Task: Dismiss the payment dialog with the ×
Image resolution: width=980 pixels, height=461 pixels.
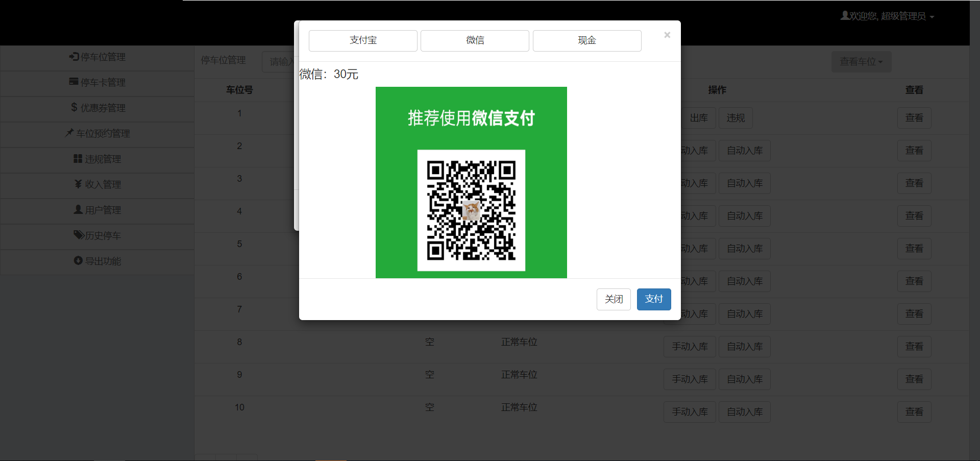Action: tap(667, 35)
